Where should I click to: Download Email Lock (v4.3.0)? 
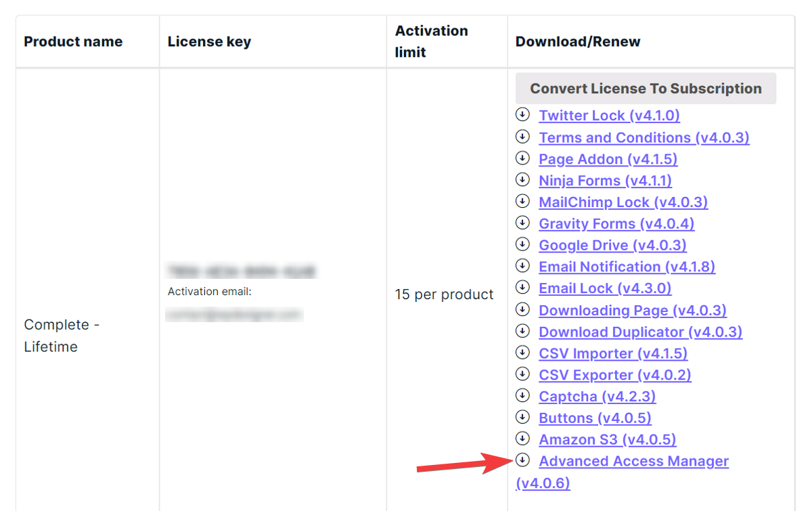click(x=605, y=289)
